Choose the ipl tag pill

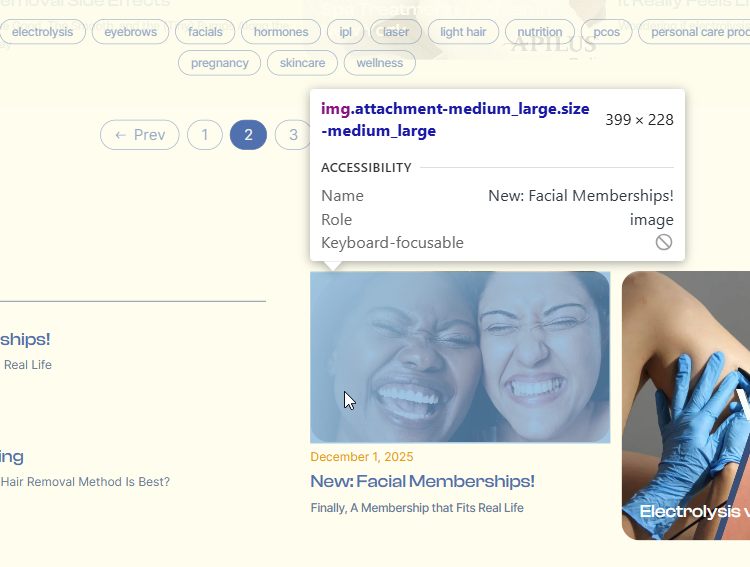tap(345, 32)
